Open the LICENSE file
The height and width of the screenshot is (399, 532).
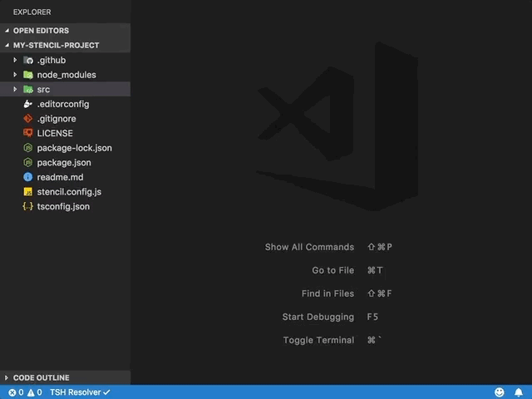(55, 133)
